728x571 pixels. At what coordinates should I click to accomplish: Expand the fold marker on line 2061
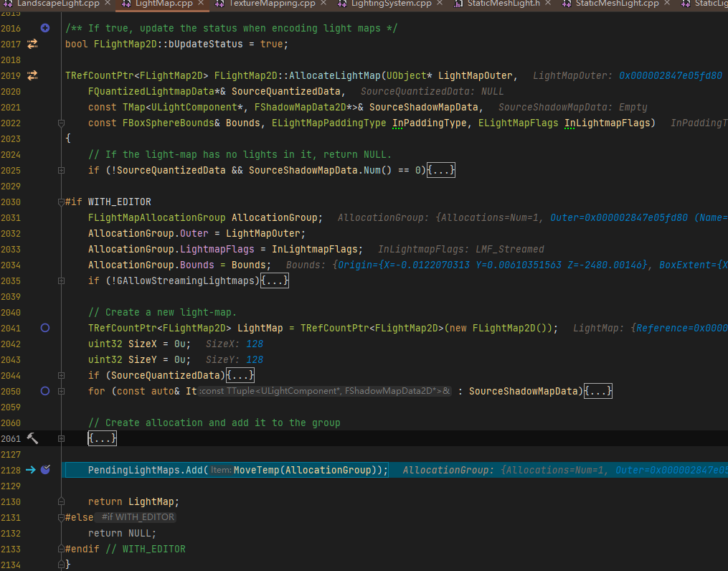[x=61, y=439]
